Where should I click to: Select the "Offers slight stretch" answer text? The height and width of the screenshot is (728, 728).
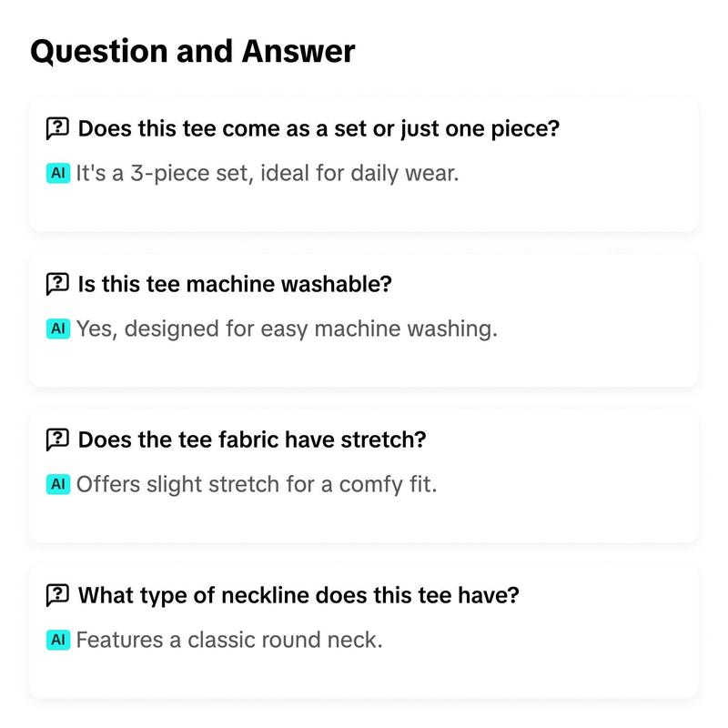pyautogui.click(x=257, y=484)
